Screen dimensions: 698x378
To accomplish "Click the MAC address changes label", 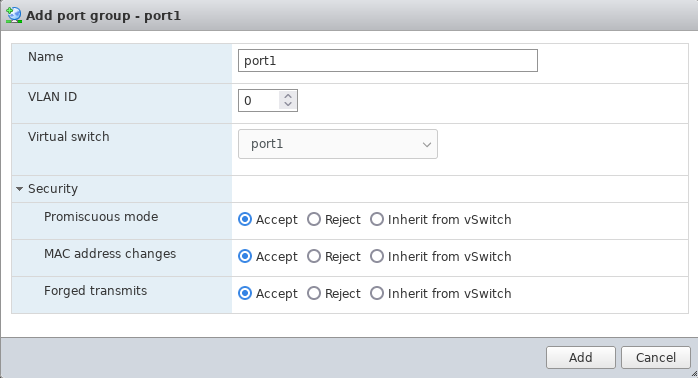I will 110,254.
